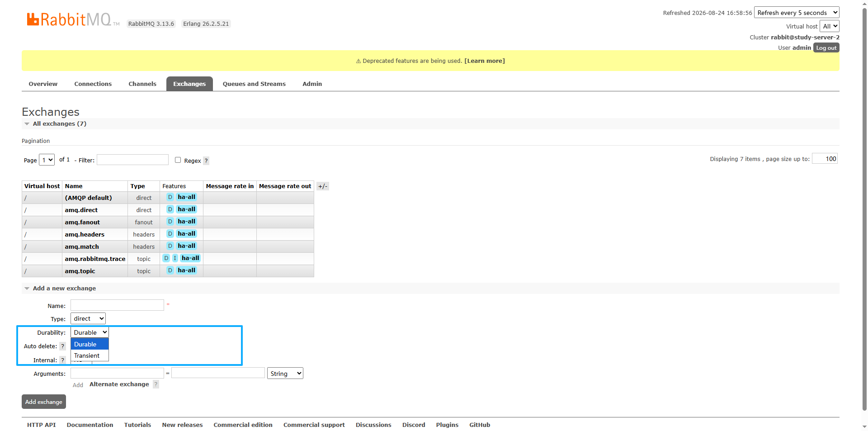Open the Regex help question mark
Screen dimensions: 868x431
coord(206,161)
